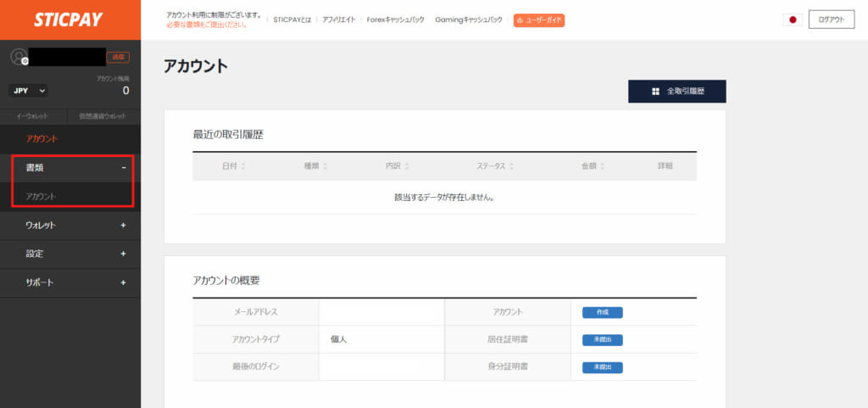
Task: Click the アカウントの概要 heading
Action: pos(225,281)
